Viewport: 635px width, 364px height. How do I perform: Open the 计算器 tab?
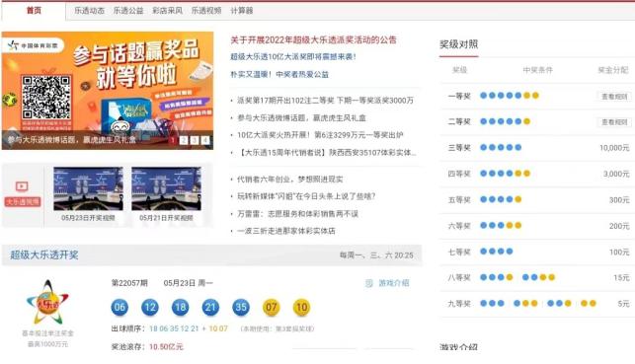(x=242, y=11)
